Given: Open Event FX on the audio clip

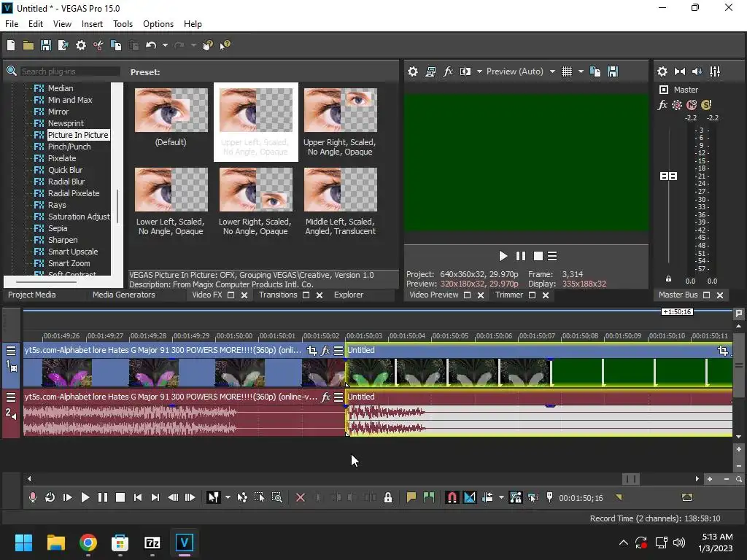Looking at the screenshot, I should [326, 397].
